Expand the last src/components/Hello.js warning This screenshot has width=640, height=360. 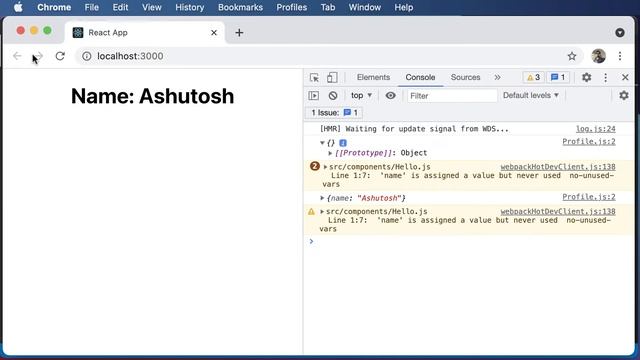pyautogui.click(x=322, y=211)
